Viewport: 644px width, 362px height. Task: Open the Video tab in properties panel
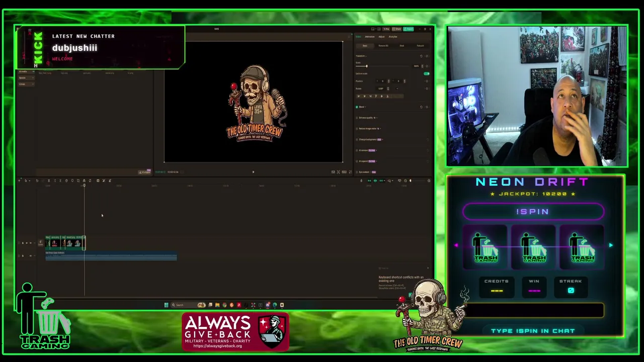[x=358, y=37]
